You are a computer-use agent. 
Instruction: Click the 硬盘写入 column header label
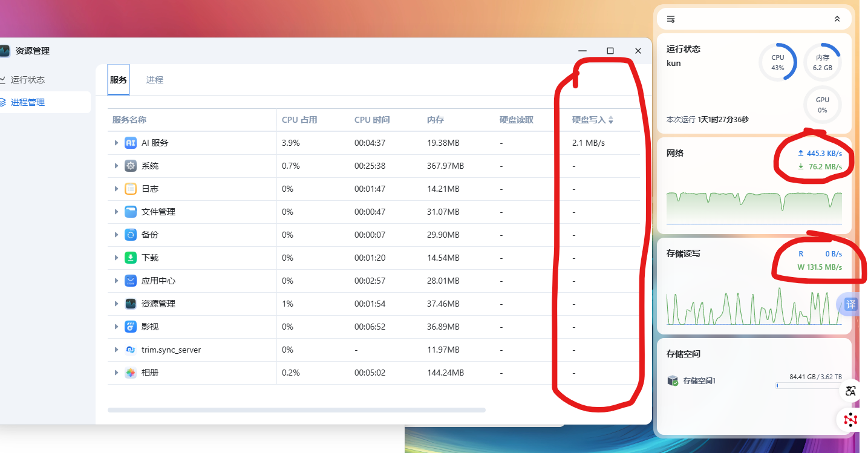pyautogui.click(x=589, y=120)
